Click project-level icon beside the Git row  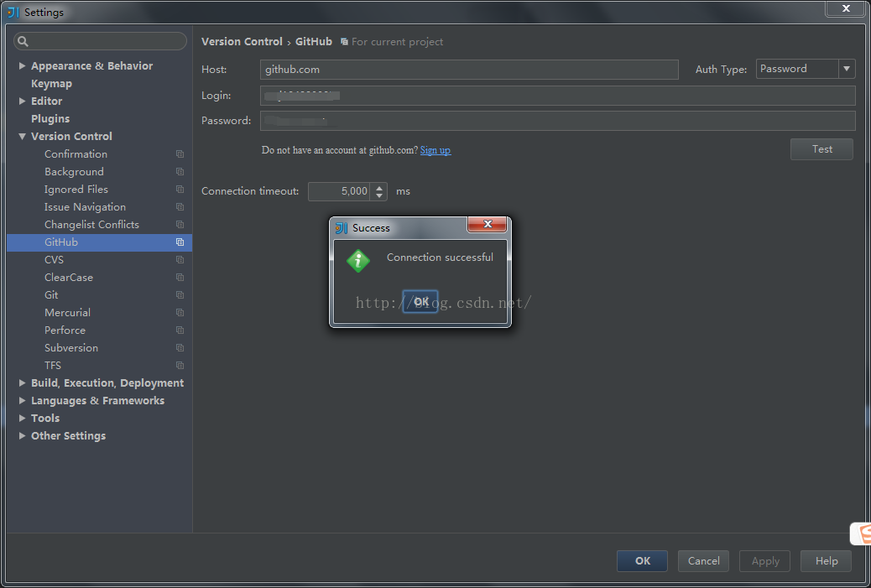coord(180,294)
